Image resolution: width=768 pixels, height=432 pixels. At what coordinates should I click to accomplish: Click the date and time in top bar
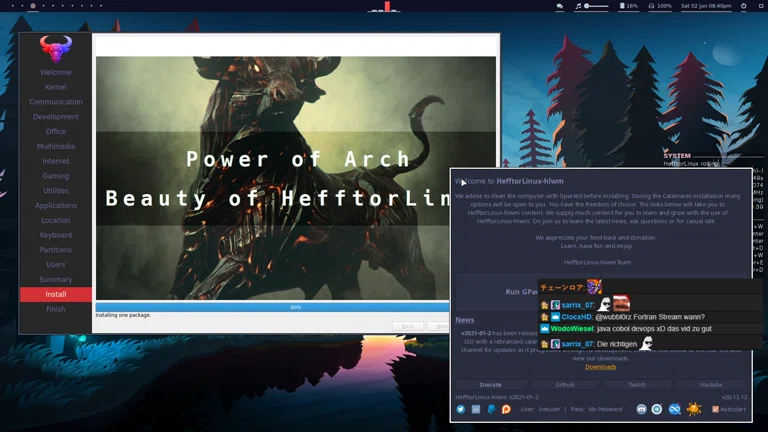(x=706, y=6)
